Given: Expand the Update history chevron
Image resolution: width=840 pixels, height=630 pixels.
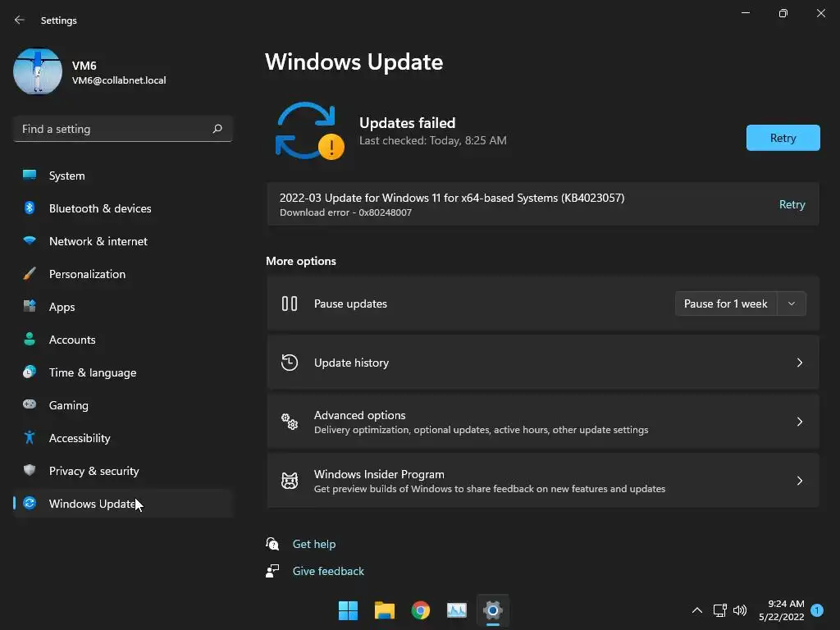Looking at the screenshot, I should [799, 363].
